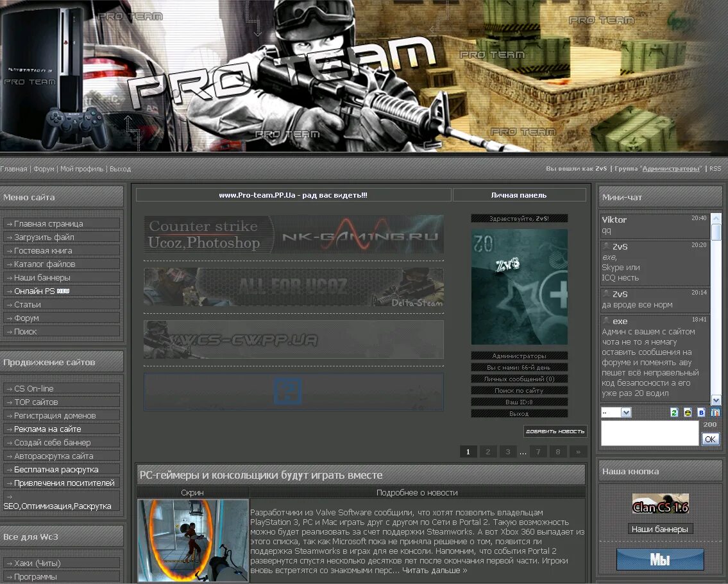Click the Portal 2 news screenshot thumbnail
The width and height of the screenshot is (728, 584).
coord(193,540)
